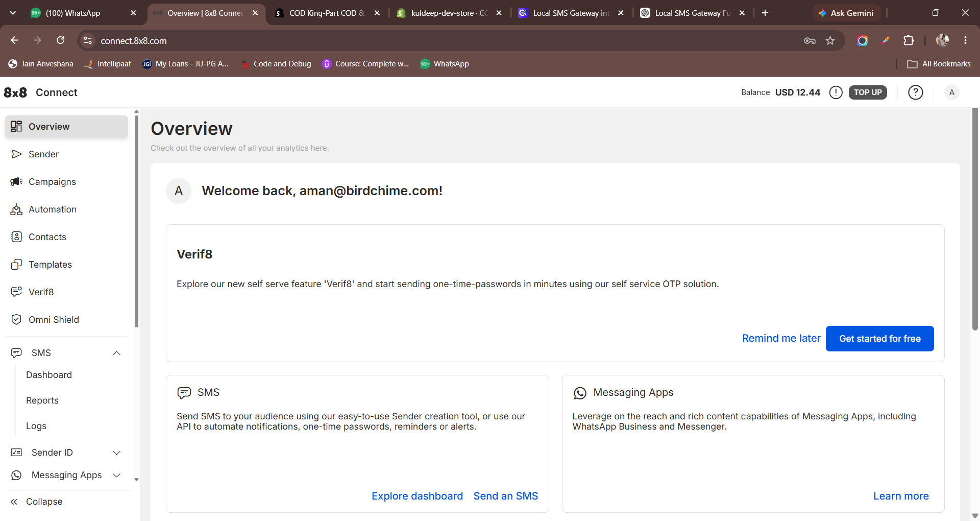Viewport: 980px width, 521px height.
Task: Open the help question mark icon
Action: [916, 92]
